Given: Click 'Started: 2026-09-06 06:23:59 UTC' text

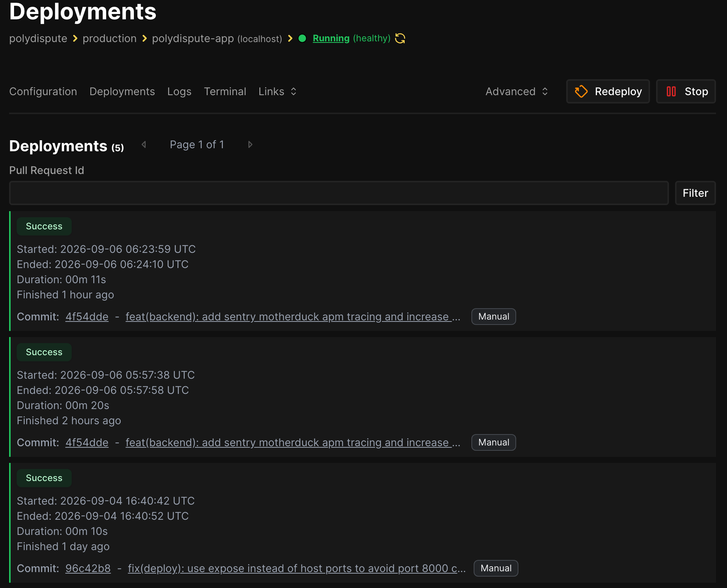Looking at the screenshot, I should [106, 249].
